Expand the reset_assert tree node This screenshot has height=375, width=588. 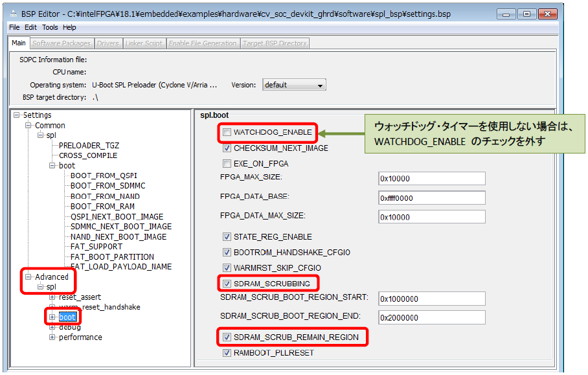pos(52,297)
